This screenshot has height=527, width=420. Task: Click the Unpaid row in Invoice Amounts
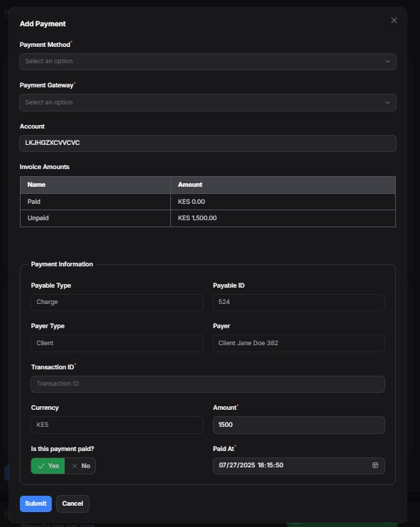[x=208, y=218]
